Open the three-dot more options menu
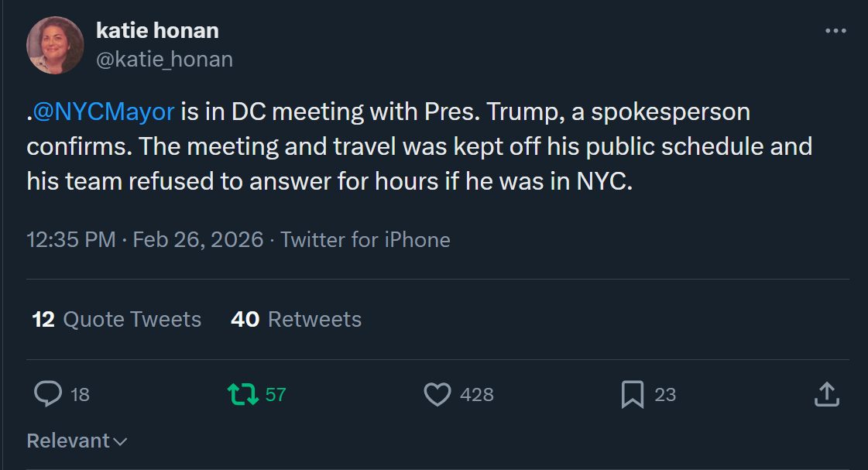 [835, 31]
